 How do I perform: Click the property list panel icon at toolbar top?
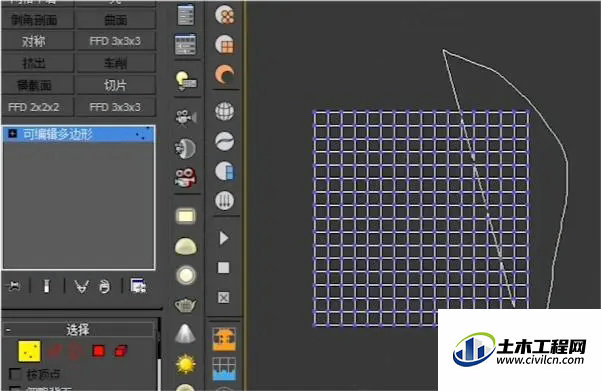tap(186, 15)
